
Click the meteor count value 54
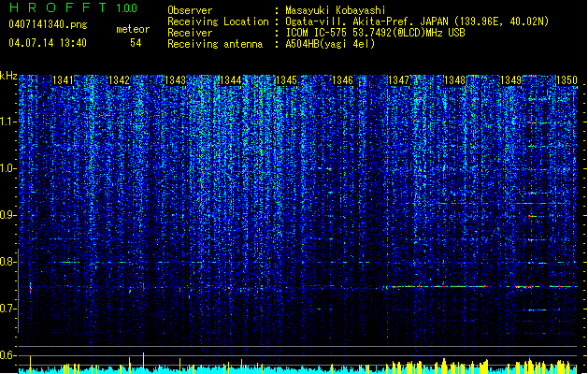coord(136,43)
